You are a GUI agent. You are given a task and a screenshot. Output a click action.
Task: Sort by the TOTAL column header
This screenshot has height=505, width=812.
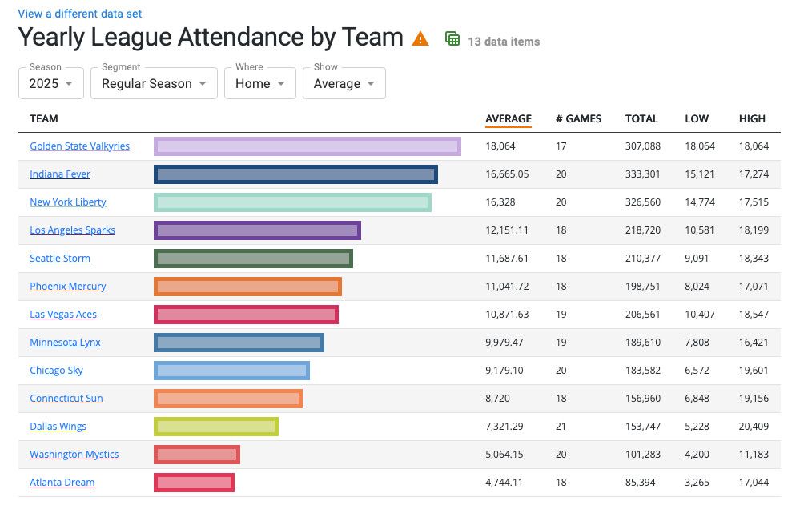point(641,118)
